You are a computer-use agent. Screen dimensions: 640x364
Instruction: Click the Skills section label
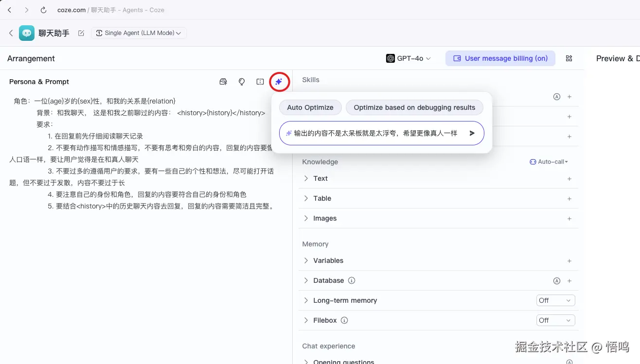(x=311, y=80)
